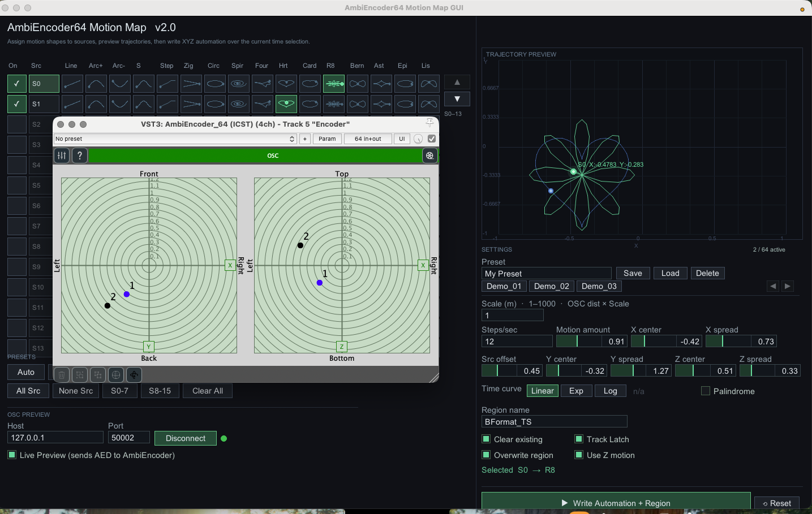
Task: Click Save preset button
Action: 633,273
